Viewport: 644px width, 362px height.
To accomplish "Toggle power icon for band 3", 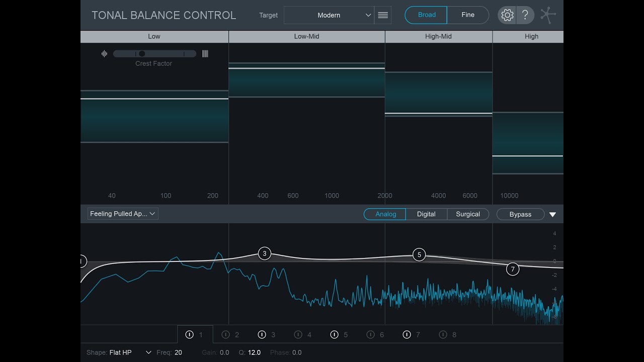I will click(262, 334).
